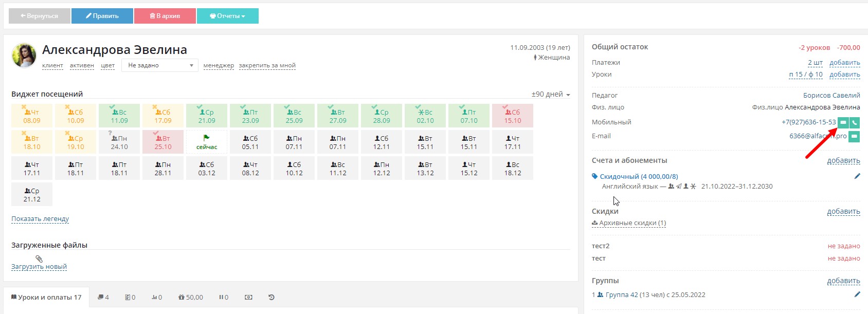Screen dimensions: 868x314
Task: Click the red Вт 25.10 attendance cell
Action: coord(163,142)
